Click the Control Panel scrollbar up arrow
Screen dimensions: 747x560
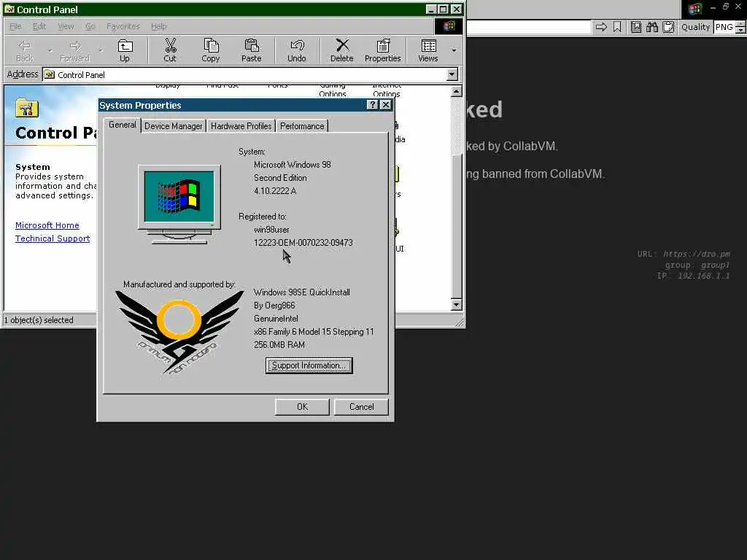point(457,91)
